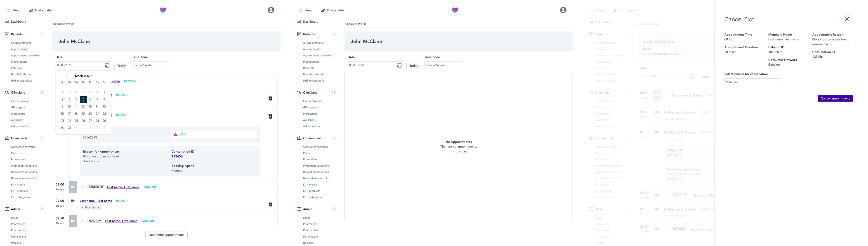Open Pharmacies in middle sidebar
This screenshot has width=868, height=246.
click(x=310, y=224)
